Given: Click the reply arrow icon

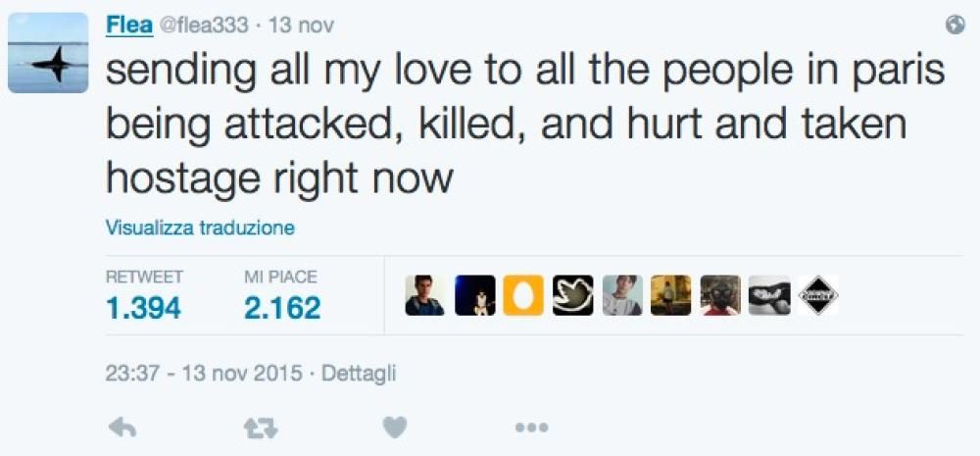Looking at the screenshot, I should pos(122,428).
